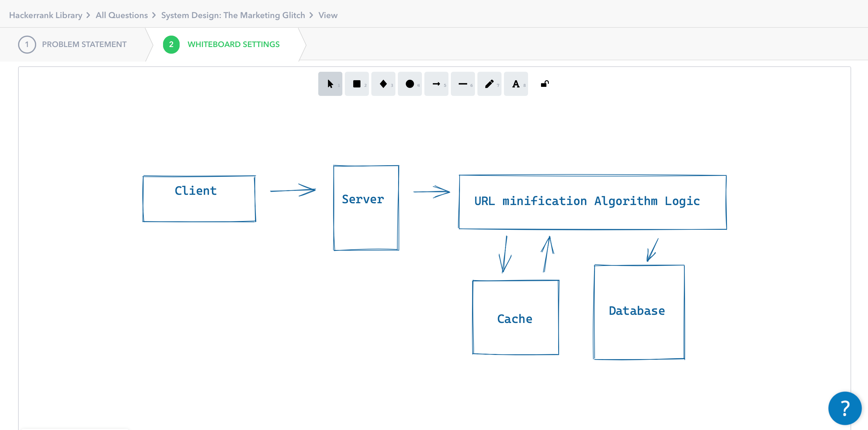Select the Server box shape
The height and width of the screenshot is (430, 868).
tap(366, 207)
